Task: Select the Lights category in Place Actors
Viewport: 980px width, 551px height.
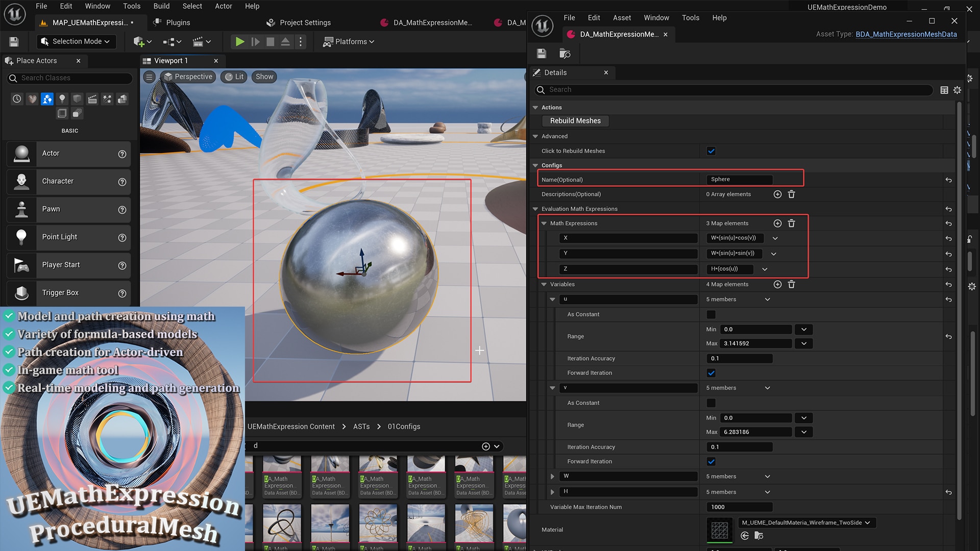Action: click(x=62, y=98)
